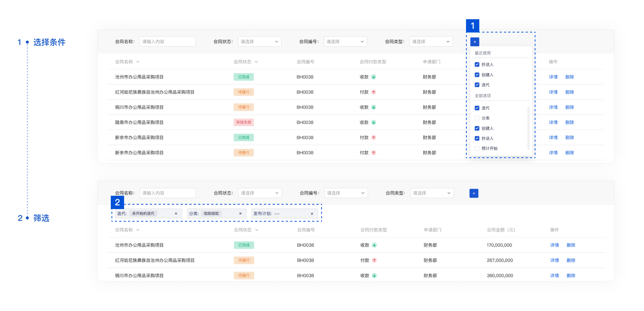This screenshot has width=644, height=311.
Task: Uncheck 抄送人 under 最近使用
Action: [477, 64]
